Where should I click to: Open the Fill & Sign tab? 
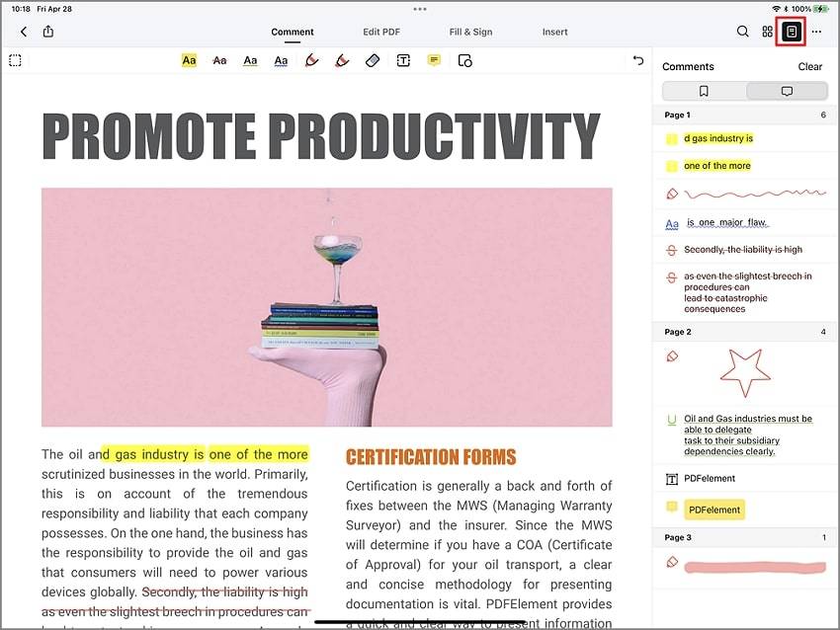pos(470,33)
